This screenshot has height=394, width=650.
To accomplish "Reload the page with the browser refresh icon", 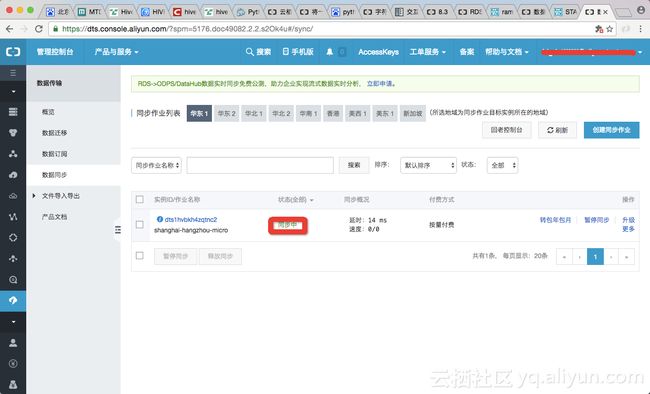I will 39,29.
